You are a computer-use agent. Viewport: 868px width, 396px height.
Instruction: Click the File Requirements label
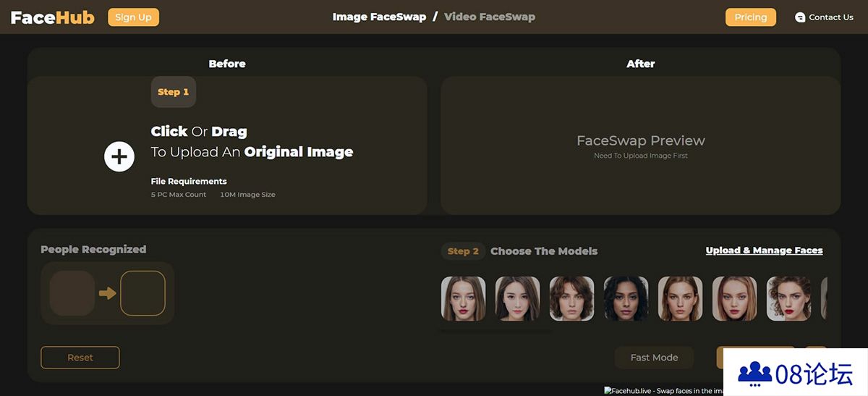189,182
